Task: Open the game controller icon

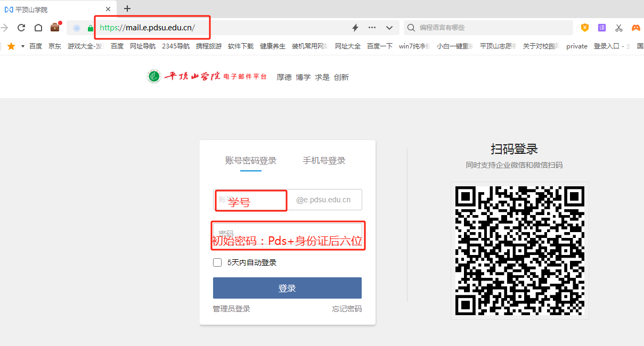Action: coord(636,28)
